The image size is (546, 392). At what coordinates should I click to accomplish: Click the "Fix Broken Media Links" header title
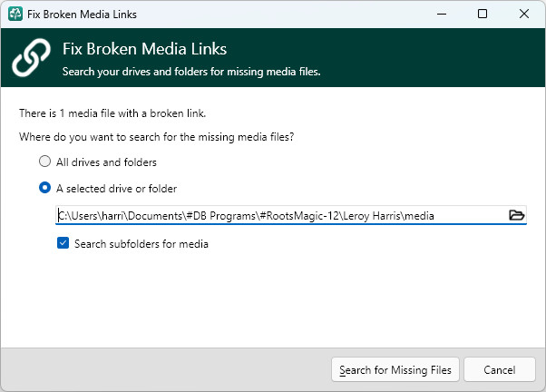[x=144, y=49]
